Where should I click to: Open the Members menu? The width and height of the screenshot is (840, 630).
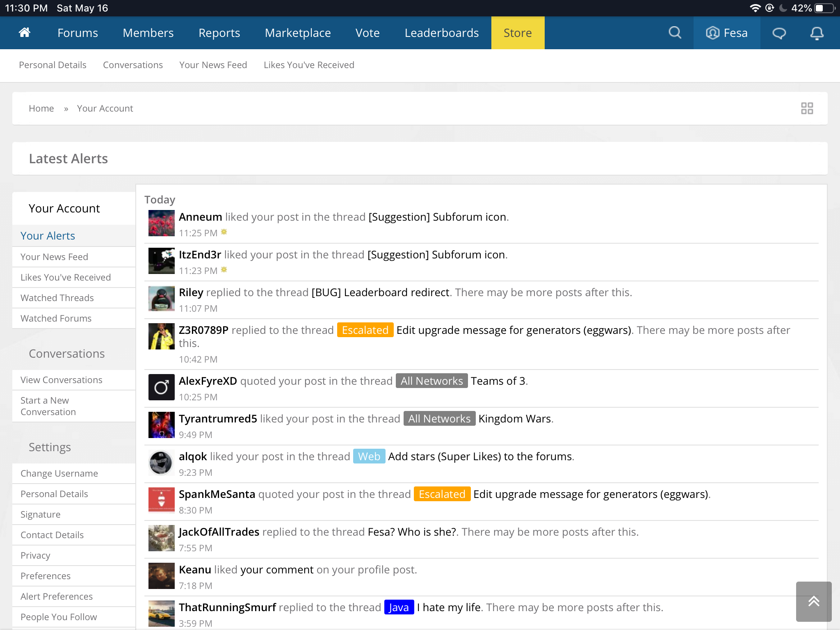pyautogui.click(x=148, y=33)
